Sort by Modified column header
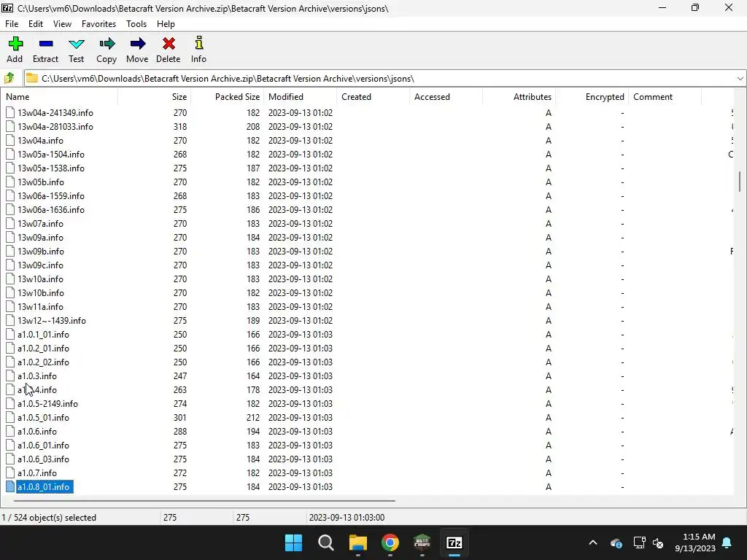 pos(300,97)
